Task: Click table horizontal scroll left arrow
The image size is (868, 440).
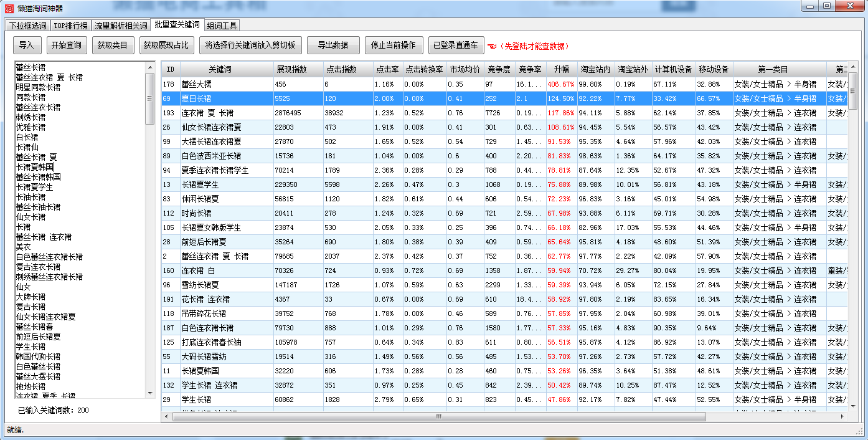Action: [166, 416]
